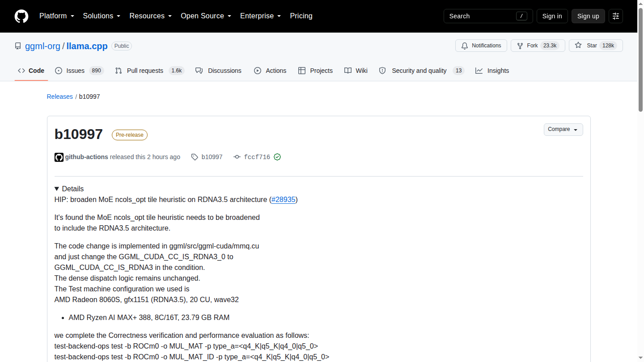Expand the Open Source menu
The width and height of the screenshot is (644, 362).
206,16
